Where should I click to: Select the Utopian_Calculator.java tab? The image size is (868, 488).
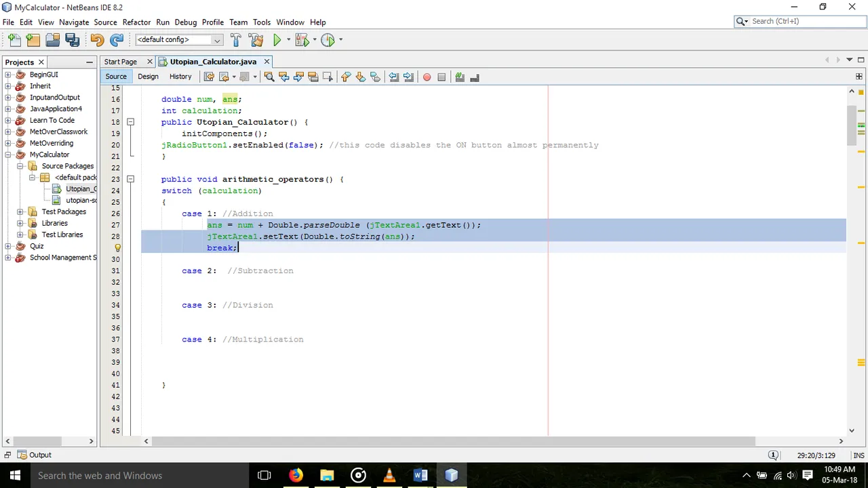point(213,62)
